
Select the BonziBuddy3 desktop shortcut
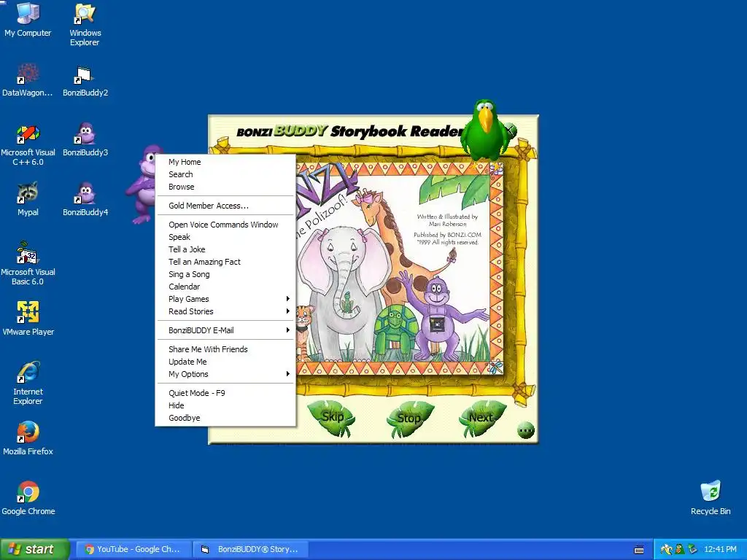click(85, 140)
